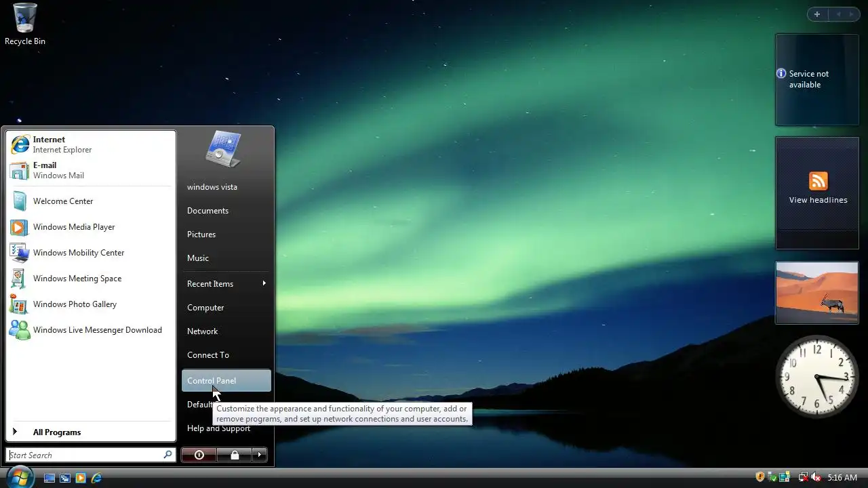Select Connect To in Start menu
Viewport: 868px width, 488px height.
226,355
